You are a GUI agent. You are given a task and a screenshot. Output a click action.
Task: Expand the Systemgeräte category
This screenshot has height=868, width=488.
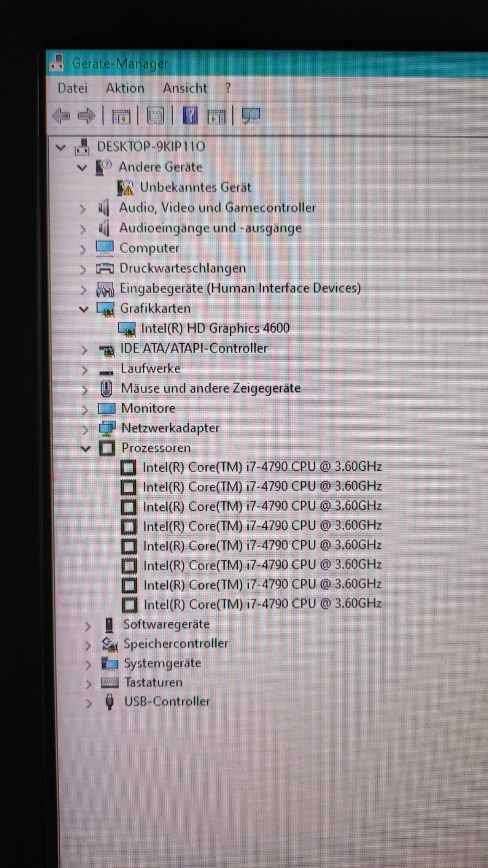[x=88, y=664]
